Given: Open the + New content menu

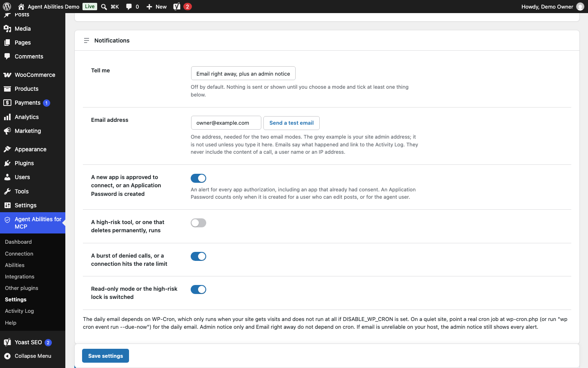Looking at the screenshot, I should pos(156,7).
